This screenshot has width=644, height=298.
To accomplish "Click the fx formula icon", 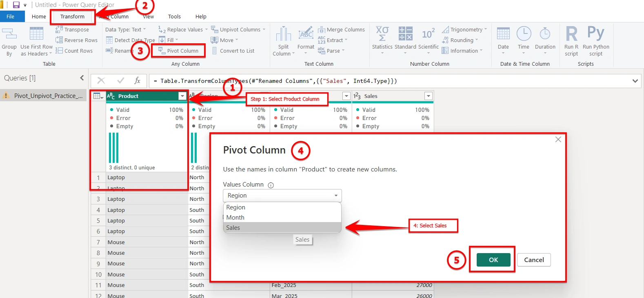I will 138,81.
